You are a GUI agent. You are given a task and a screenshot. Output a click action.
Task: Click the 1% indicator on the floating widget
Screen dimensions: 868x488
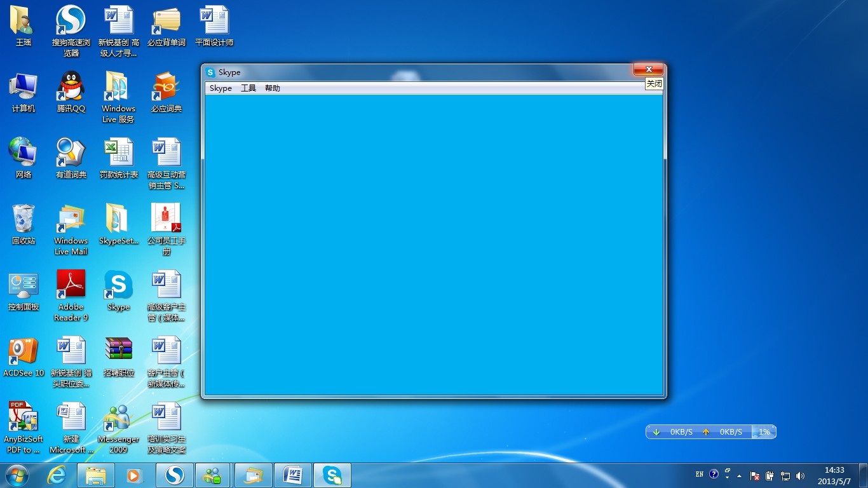(x=764, y=432)
